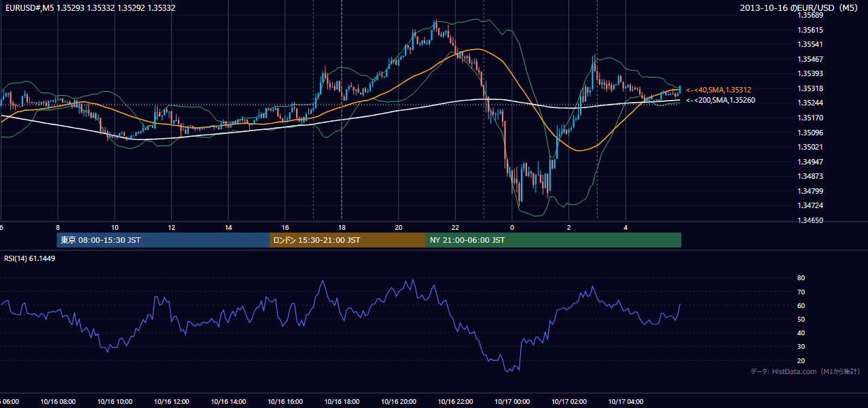Viewport: 868px width, 408px height.
Task: Click price axis value 1.35244
Action: coord(811,103)
